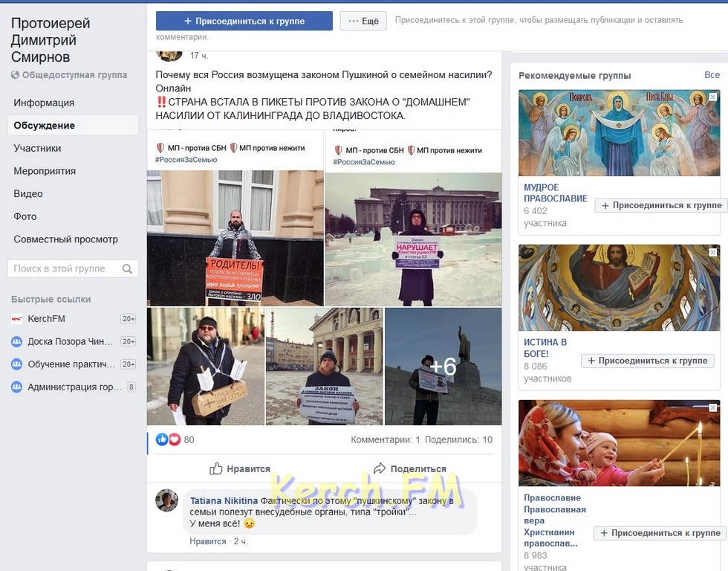Click the blue Присоединиться к группе button
Screen dimensions: 728x571
pos(244,21)
